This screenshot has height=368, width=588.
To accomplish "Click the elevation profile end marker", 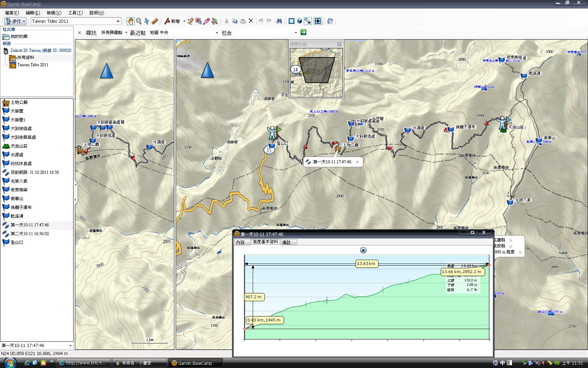I will (x=489, y=265).
